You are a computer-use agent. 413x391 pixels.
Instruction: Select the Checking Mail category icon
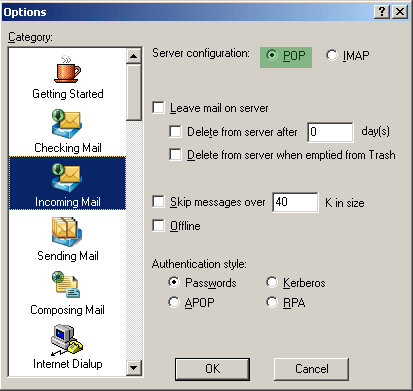tap(67, 124)
